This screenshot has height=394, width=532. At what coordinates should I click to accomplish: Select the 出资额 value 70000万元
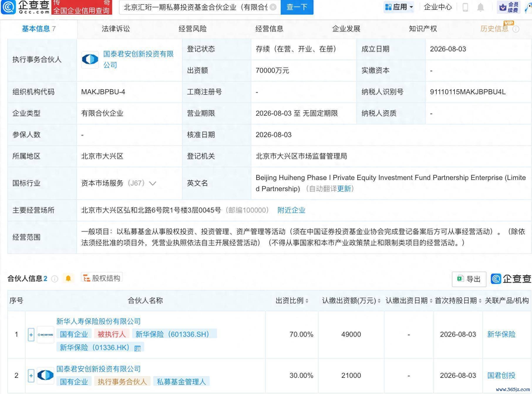pyautogui.click(x=272, y=70)
